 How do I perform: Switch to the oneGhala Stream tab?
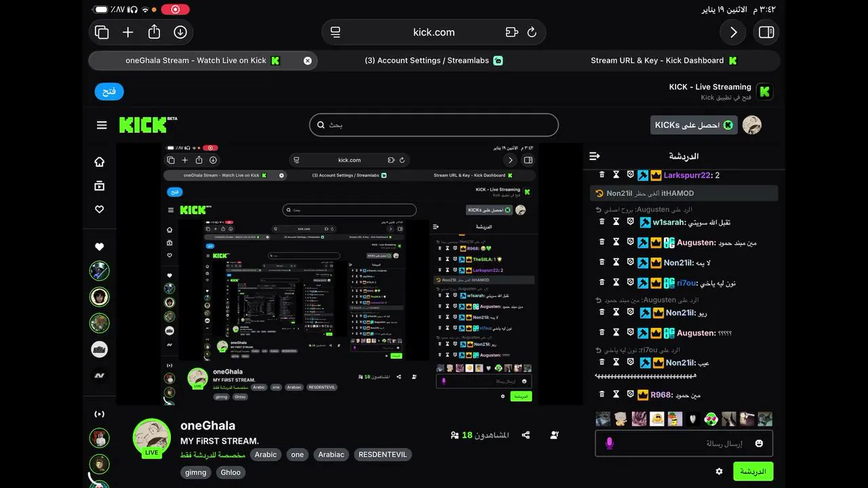click(x=203, y=60)
